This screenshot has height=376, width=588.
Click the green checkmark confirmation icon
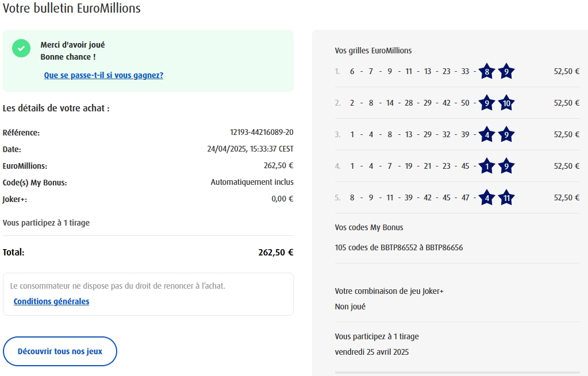coord(21,49)
